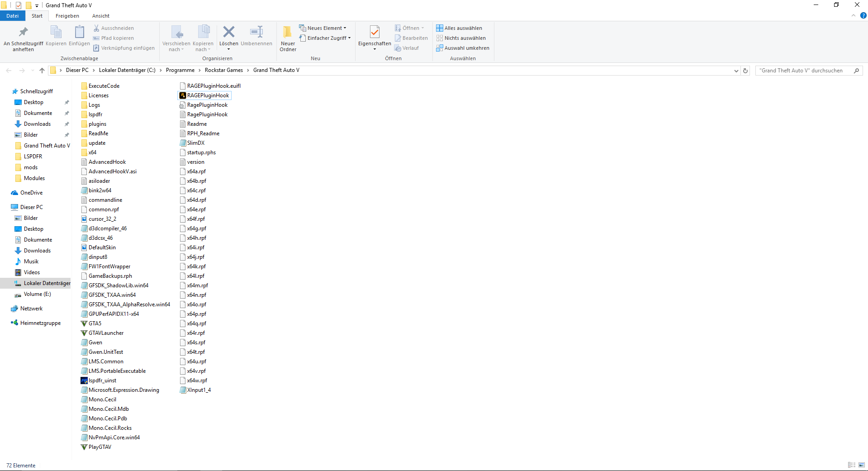Viewport: 868px width, 471px height.
Task: Click Bearbeiten in the Öffnen group
Action: click(x=411, y=38)
